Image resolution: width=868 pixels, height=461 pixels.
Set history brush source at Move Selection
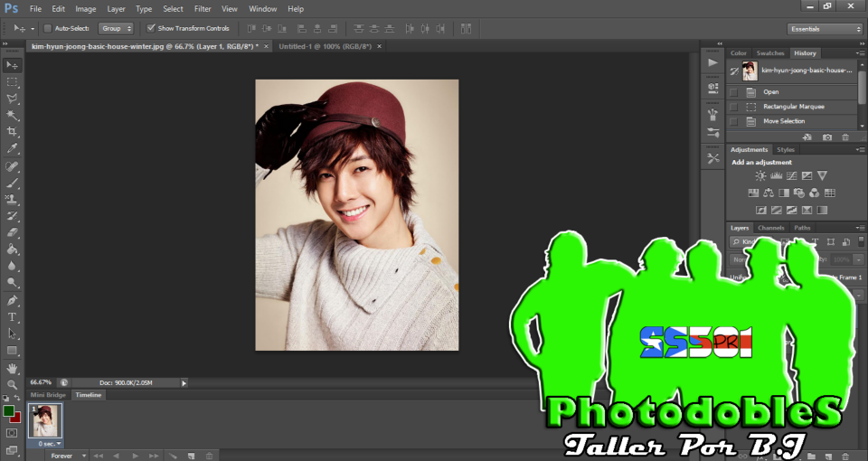coord(733,121)
